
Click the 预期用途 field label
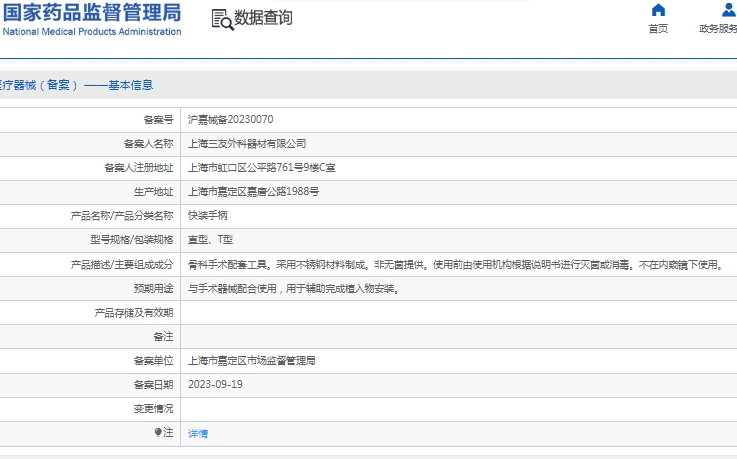click(154, 288)
